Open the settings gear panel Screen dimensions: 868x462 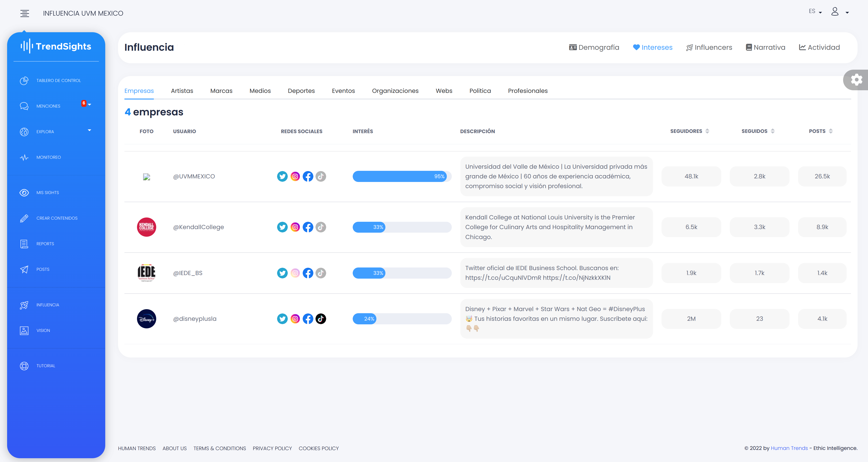pos(856,80)
